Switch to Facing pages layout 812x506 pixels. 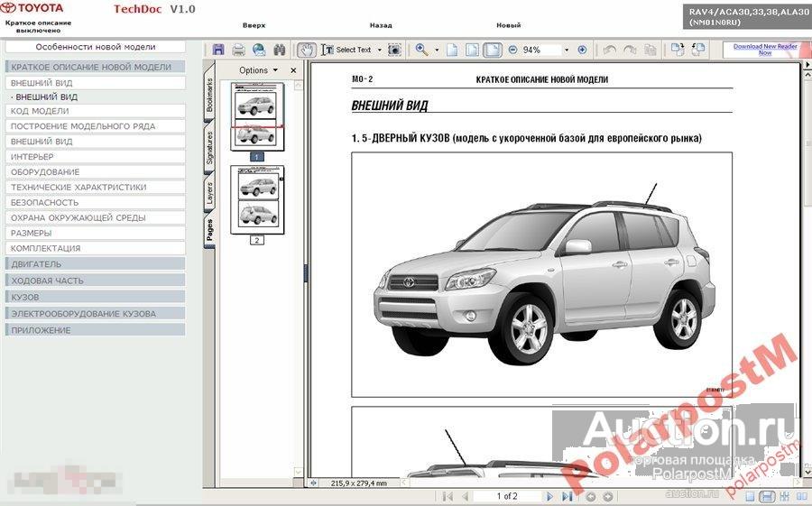pos(801,497)
